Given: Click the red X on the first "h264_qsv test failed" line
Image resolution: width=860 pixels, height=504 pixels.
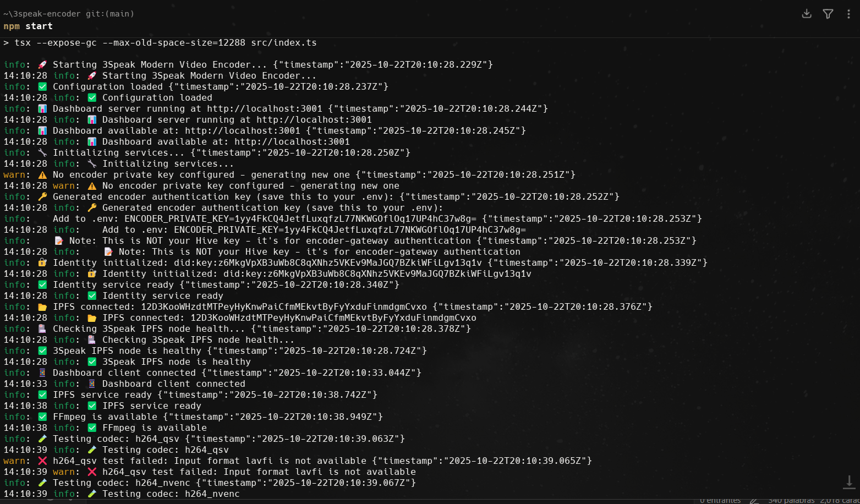Looking at the screenshot, I should pyautogui.click(x=42, y=461).
